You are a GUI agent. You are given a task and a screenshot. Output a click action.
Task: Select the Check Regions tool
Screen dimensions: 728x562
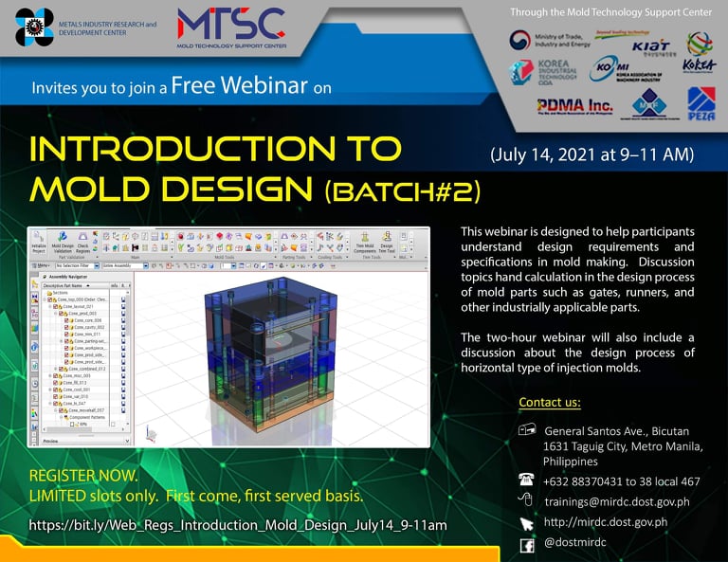(82, 242)
